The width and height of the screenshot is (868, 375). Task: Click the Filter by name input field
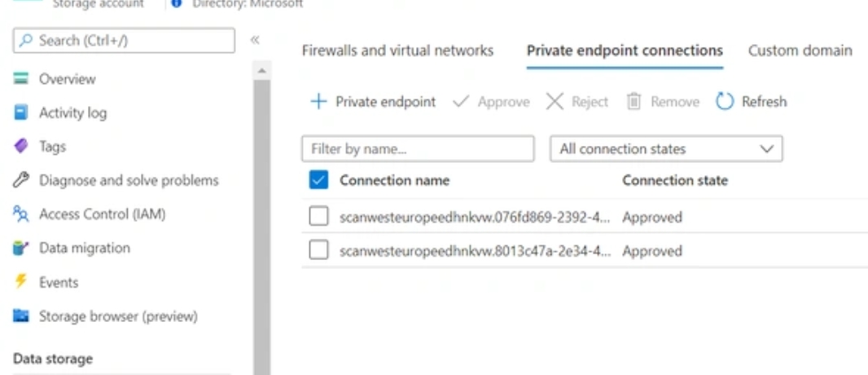418,149
